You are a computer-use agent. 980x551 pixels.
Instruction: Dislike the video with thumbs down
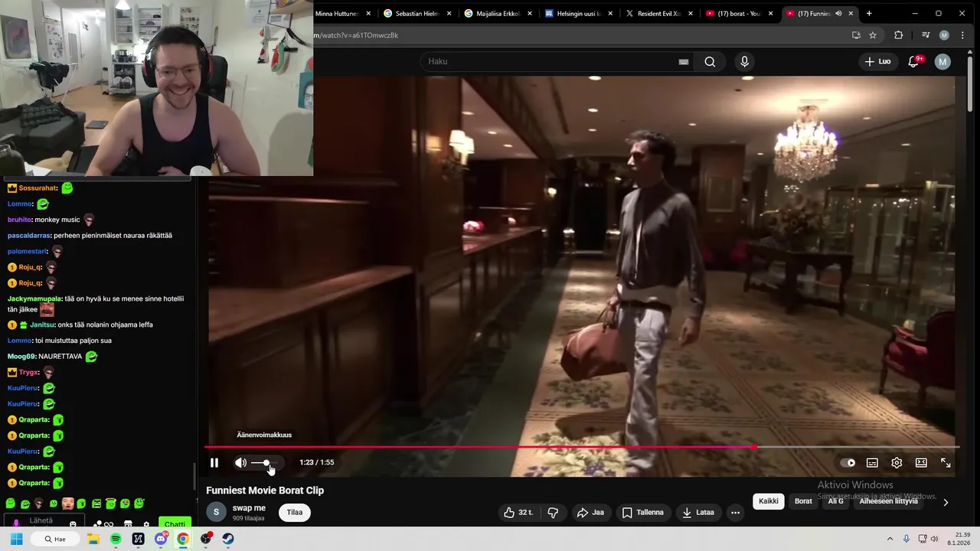pos(553,513)
